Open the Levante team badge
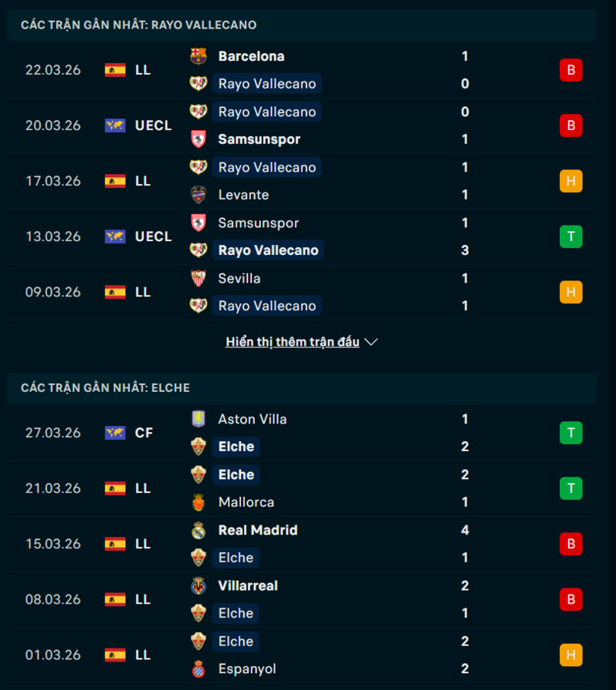This screenshot has height=690, width=616. click(199, 195)
